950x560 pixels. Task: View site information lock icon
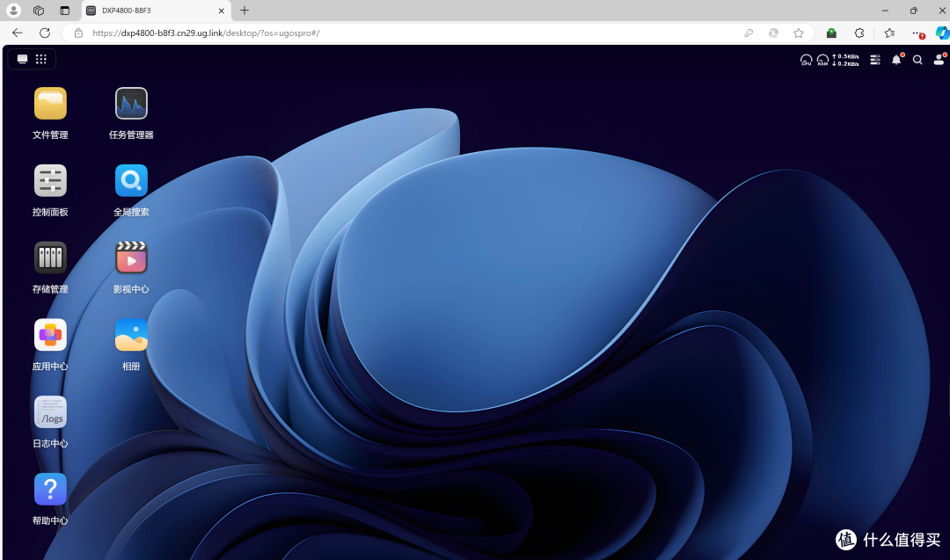pos(79,33)
